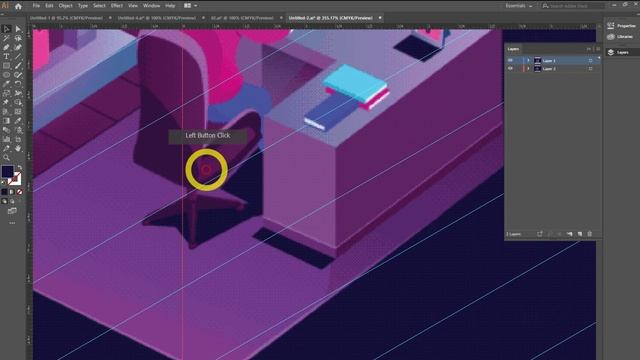
Task: Expand first layer disclosure triangle
Action: click(x=528, y=60)
